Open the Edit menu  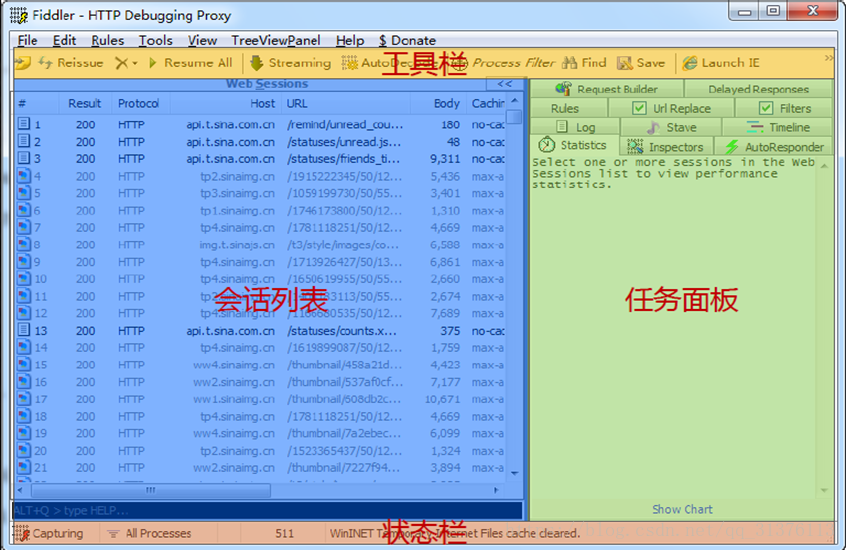pyautogui.click(x=64, y=40)
